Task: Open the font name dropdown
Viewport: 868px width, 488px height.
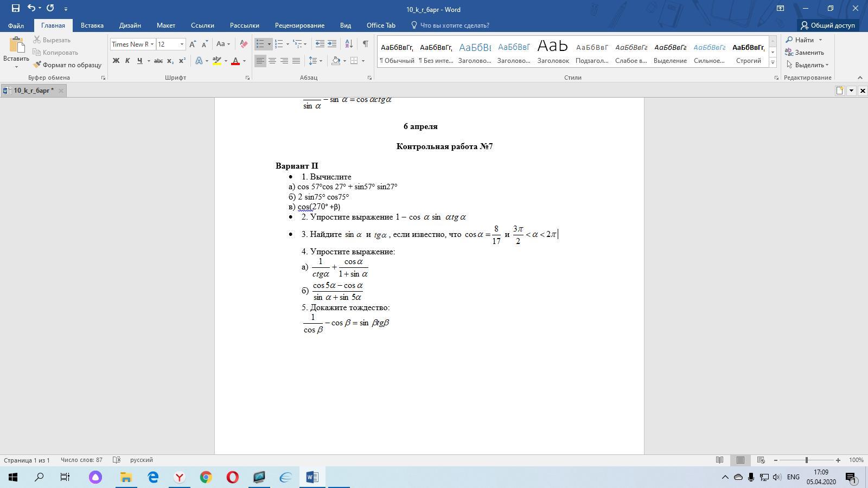Action: (x=152, y=44)
